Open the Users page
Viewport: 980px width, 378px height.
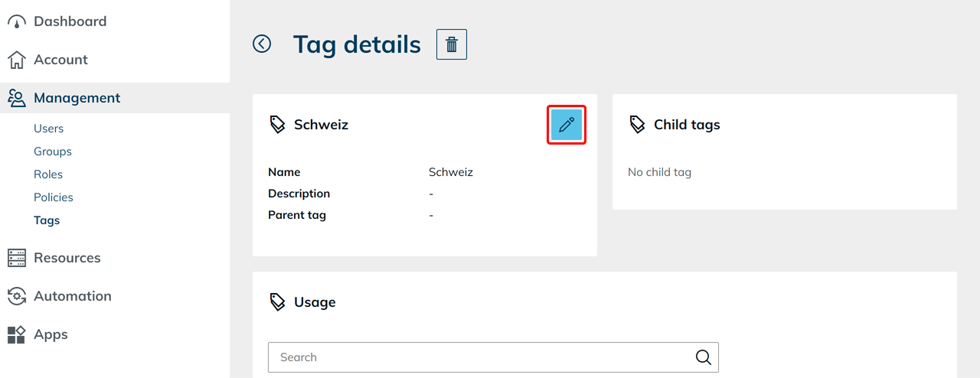(48, 129)
